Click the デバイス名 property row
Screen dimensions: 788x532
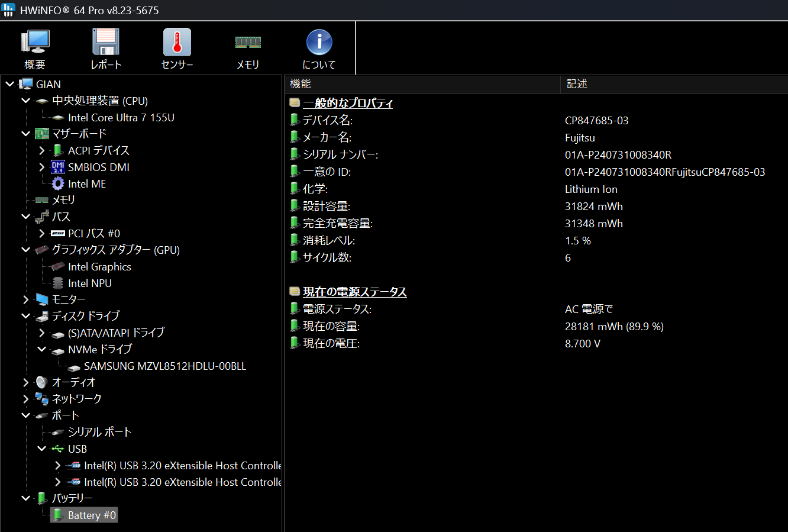(x=536, y=120)
